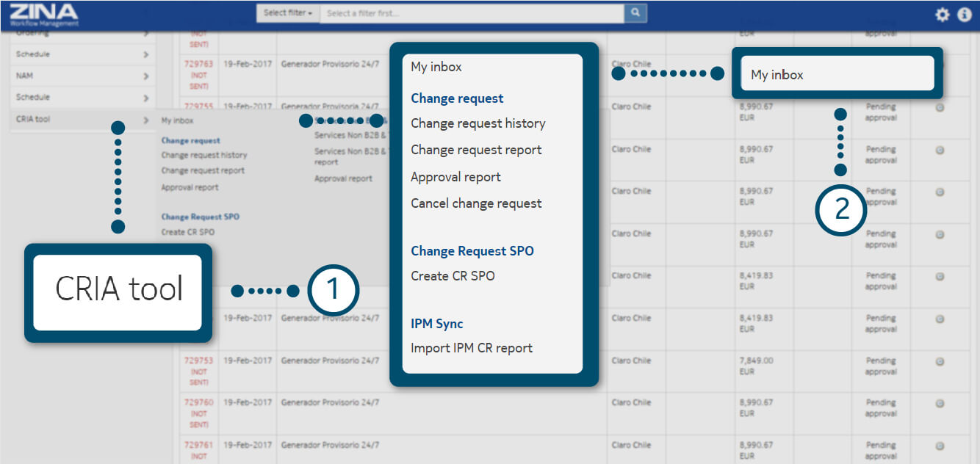The width and height of the screenshot is (980, 464).
Task: Choose Cancel change request menu entry
Action: (x=476, y=203)
